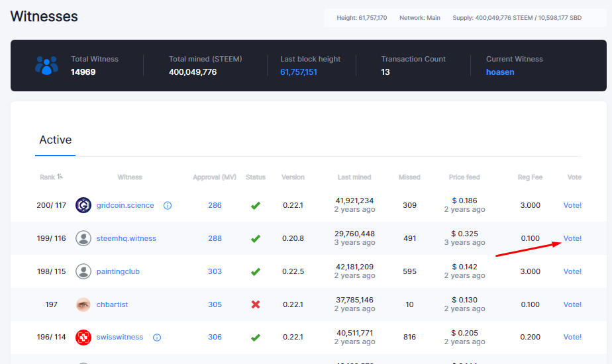Click version 0.22.5 cell
Image resolution: width=612 pixels, height=364 pixels.
(x=293, y=271)
